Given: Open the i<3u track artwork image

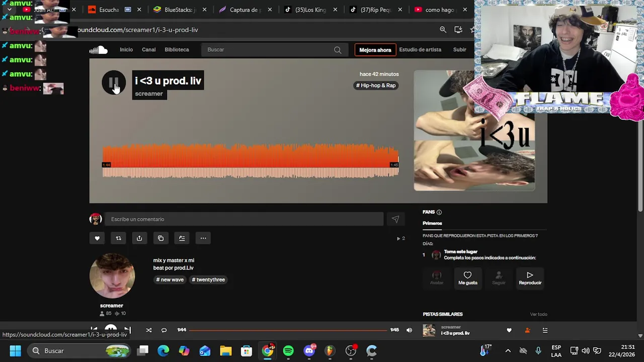Looking at the screenshot, I should coord(474,131).
